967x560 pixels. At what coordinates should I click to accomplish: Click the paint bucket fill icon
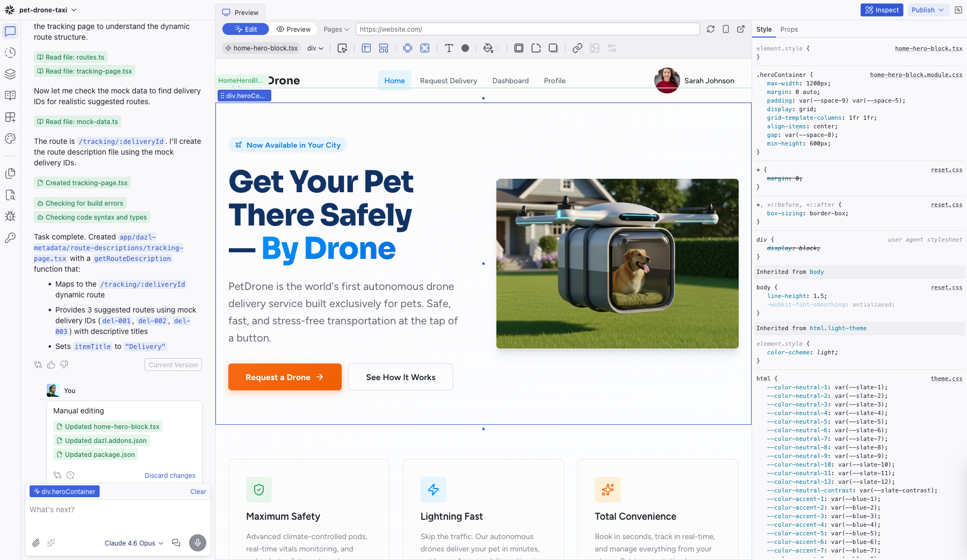488,48
